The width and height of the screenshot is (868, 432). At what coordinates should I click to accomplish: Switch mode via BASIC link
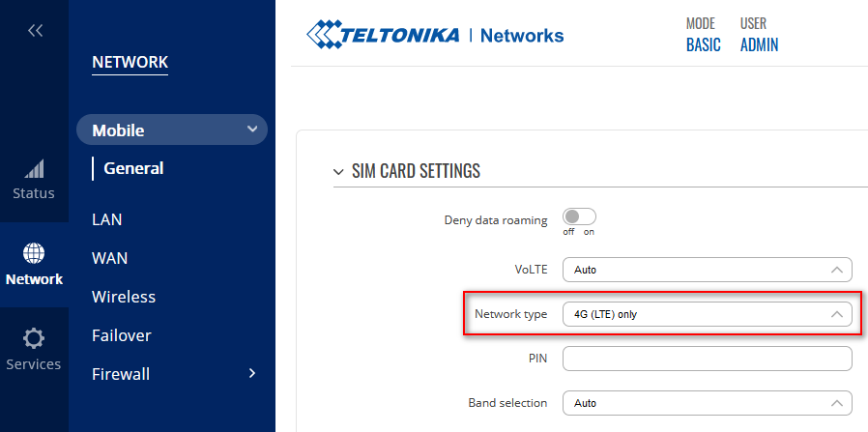tap(703, 44)
